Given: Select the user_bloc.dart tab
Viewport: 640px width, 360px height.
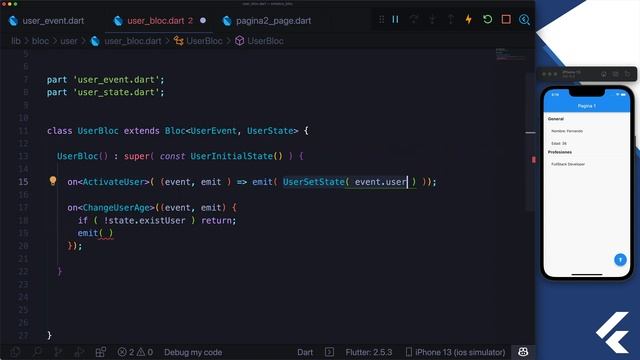Looking at the screenshot, I should click(160, 21).
